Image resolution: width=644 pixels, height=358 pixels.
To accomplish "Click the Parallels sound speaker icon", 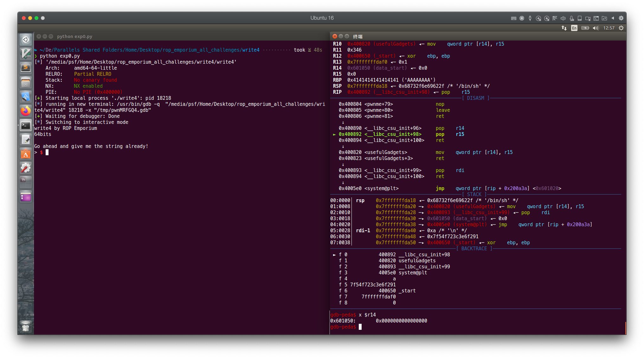I will tap(563, 18).
